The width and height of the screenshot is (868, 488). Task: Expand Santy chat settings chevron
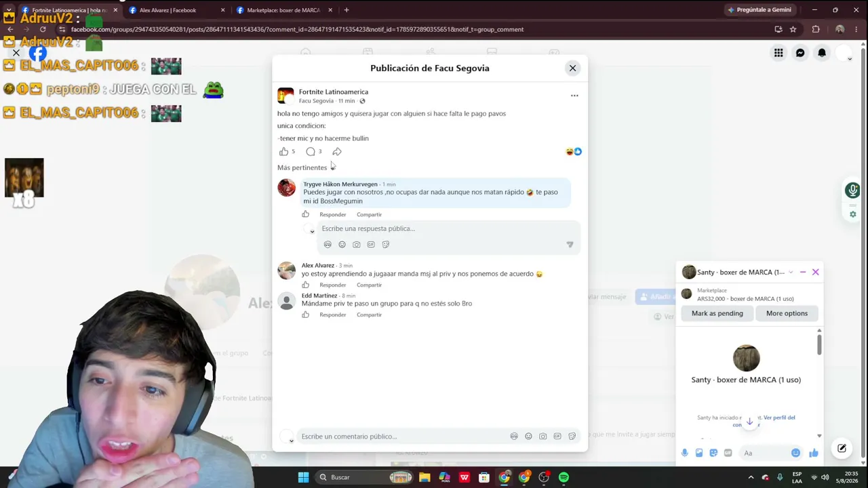click(x=791, y=272)
